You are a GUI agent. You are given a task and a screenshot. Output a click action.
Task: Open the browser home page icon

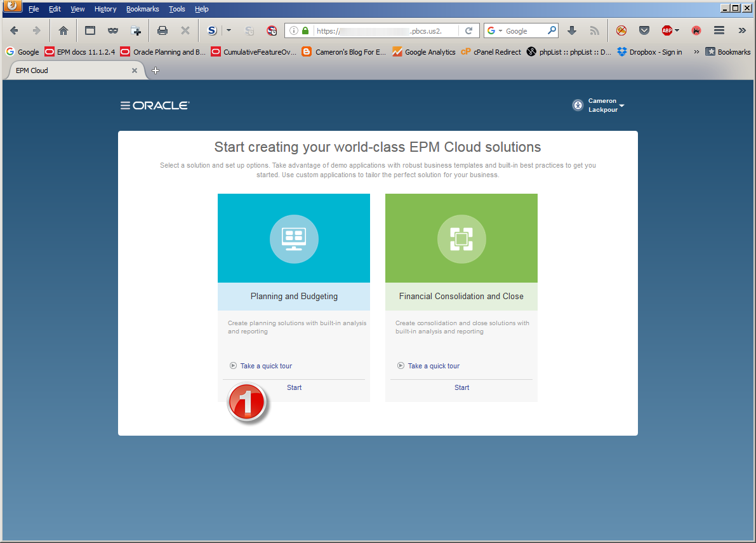(63, 30)
